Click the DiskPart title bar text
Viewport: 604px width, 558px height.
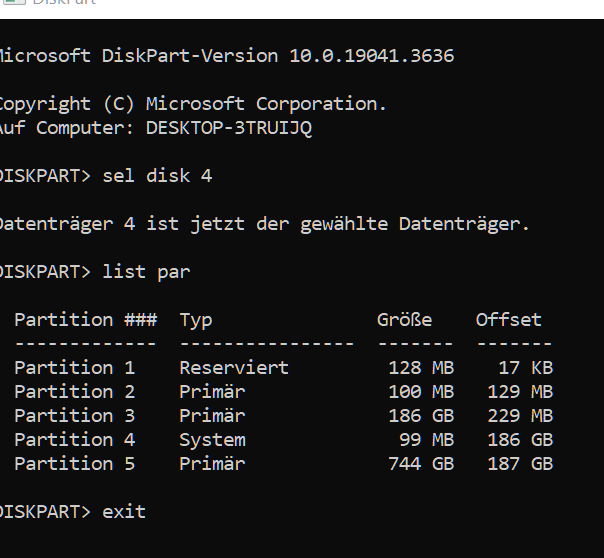point(63,3)
